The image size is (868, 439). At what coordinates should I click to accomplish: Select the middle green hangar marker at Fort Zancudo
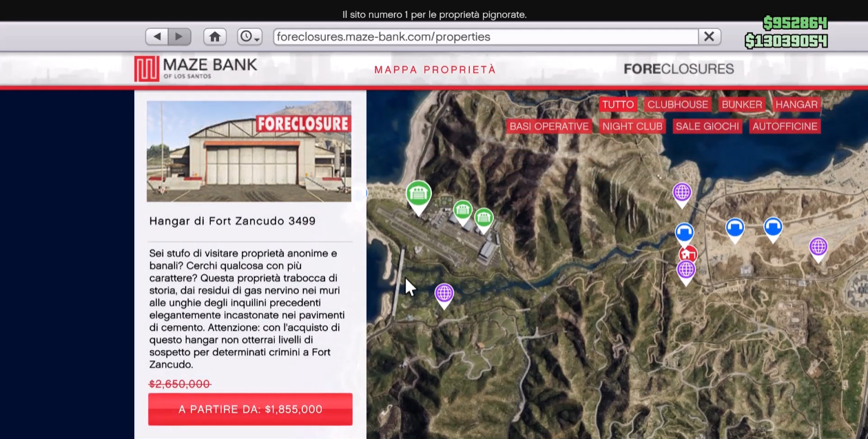click(462, 212)
